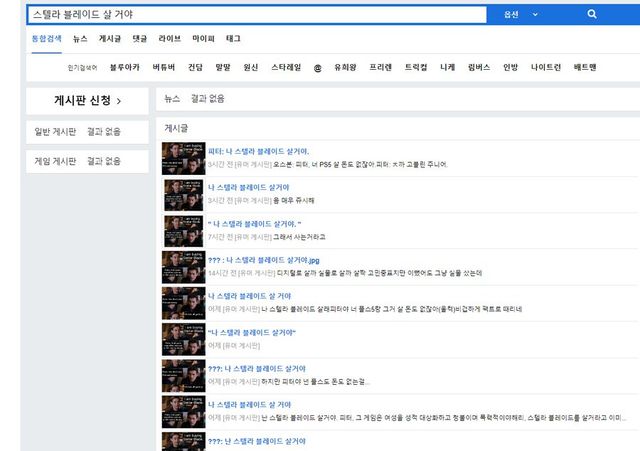Click the 블루아카 popular keyword
640x451 pixels.
[124, 67]
